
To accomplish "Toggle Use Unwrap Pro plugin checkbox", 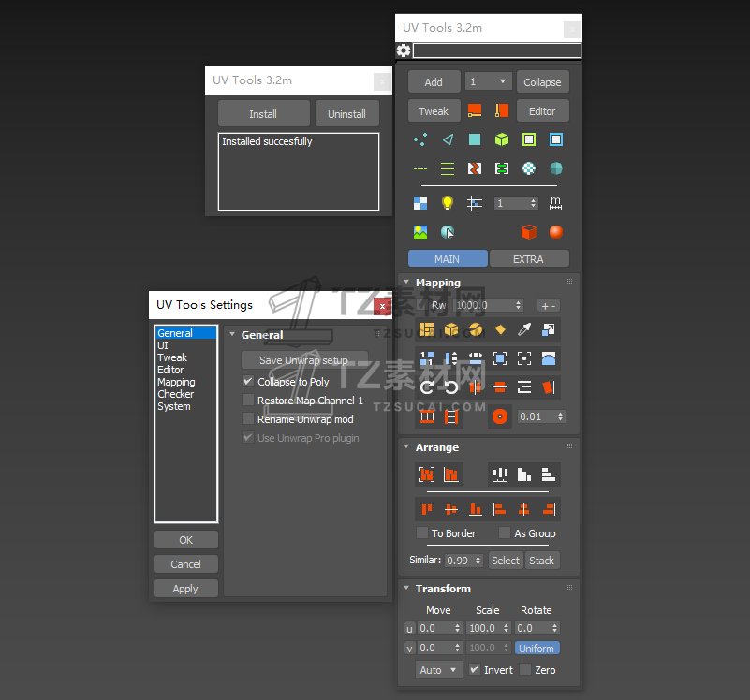I will tap(248, 438).
